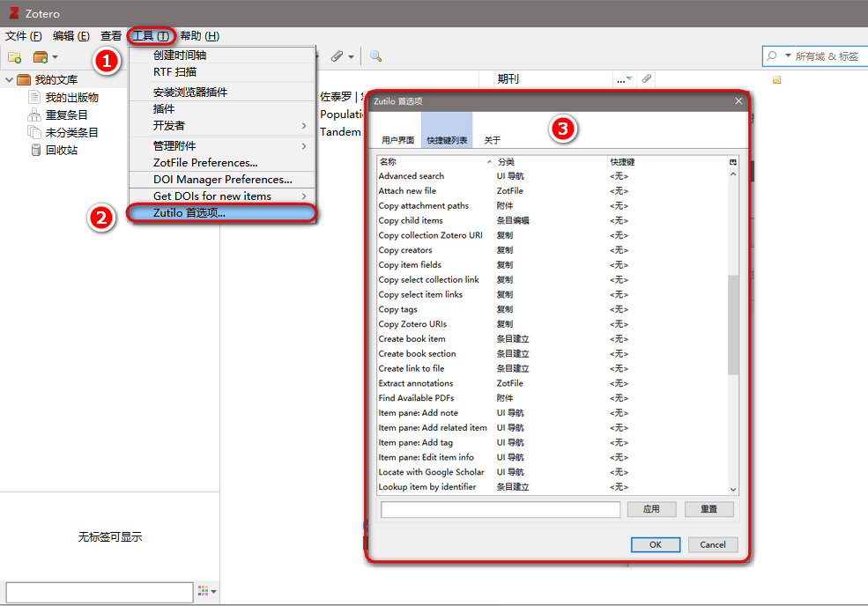Expand Get DOIs for new items submenu
The width and height of the screenshot is (868, 606).
point(222,196)
